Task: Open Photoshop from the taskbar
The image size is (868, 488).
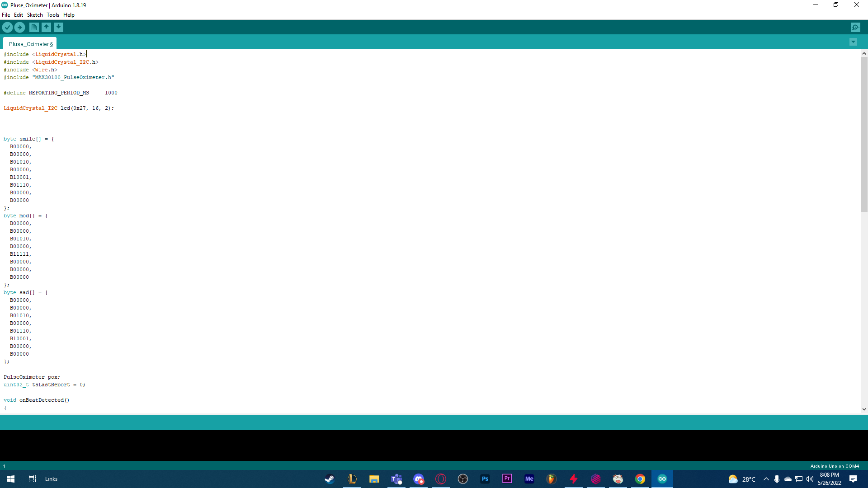Action: point(485,479)
